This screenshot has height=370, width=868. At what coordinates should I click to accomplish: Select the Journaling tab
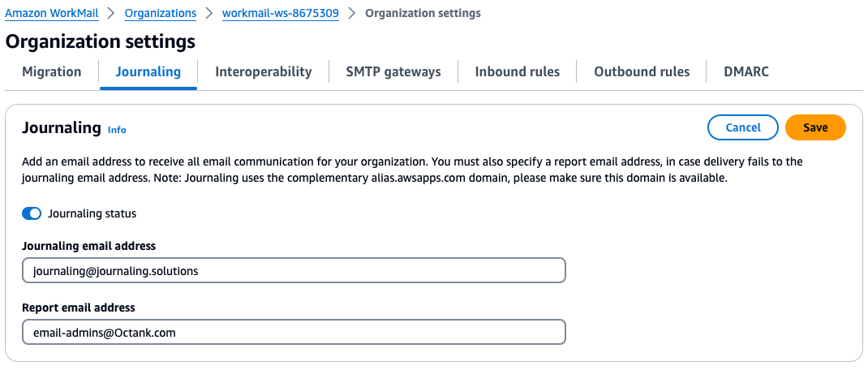click(148, 72)
